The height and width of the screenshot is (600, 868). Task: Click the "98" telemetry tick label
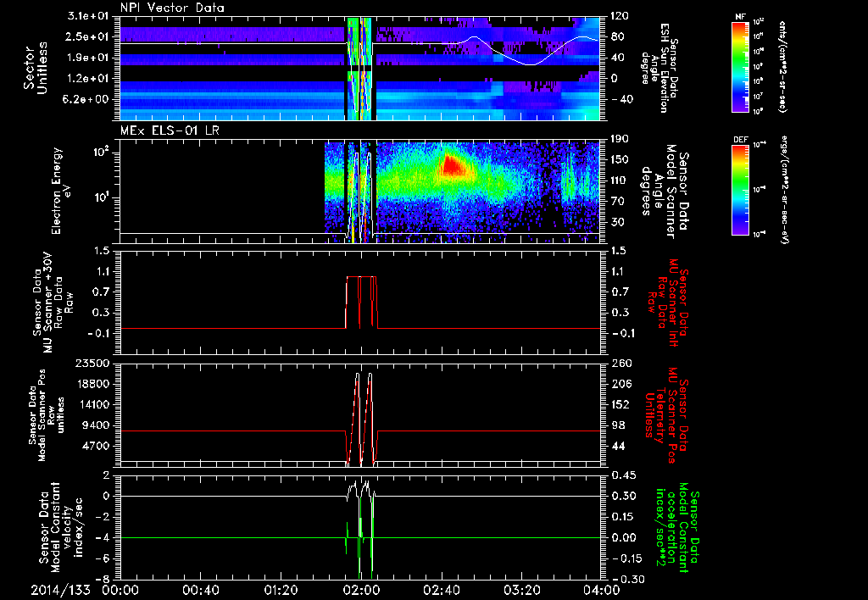coord(616,425)
